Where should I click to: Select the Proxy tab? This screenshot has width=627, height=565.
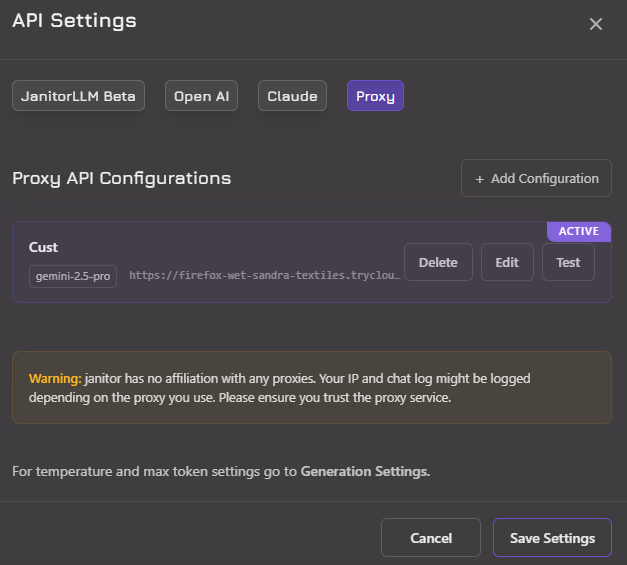(x=375, y=96)
